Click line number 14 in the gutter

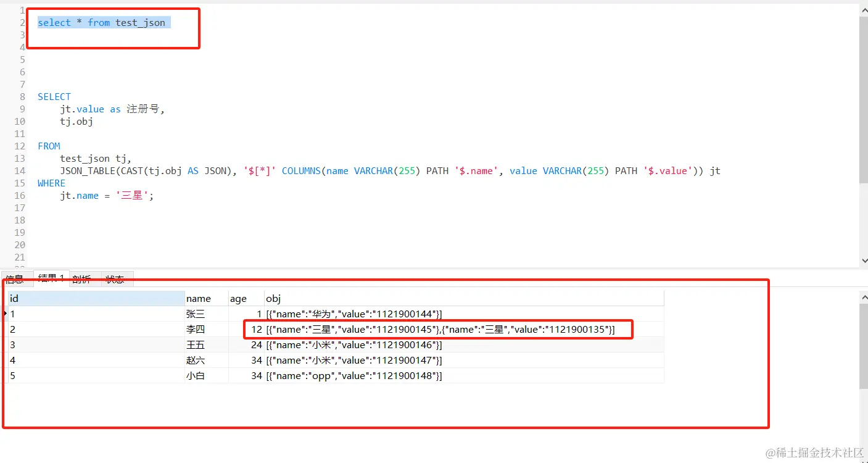point(20,171)
